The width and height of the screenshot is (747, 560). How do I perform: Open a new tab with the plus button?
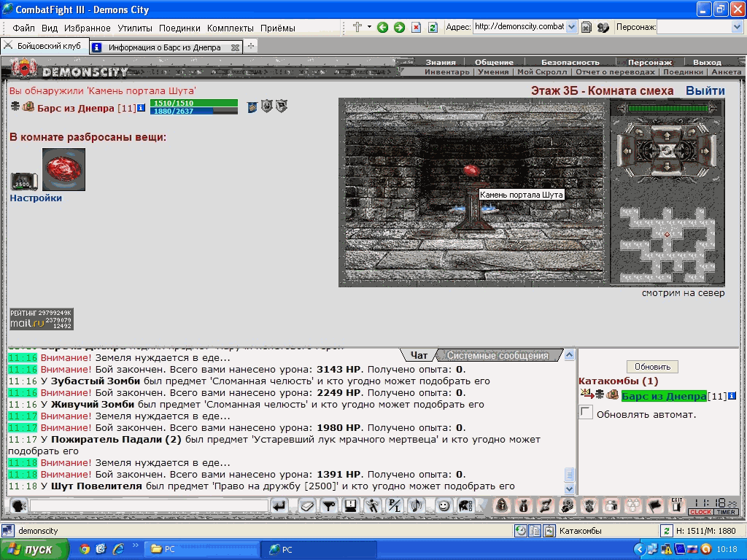pyautogui.click(x=251, y=46)
